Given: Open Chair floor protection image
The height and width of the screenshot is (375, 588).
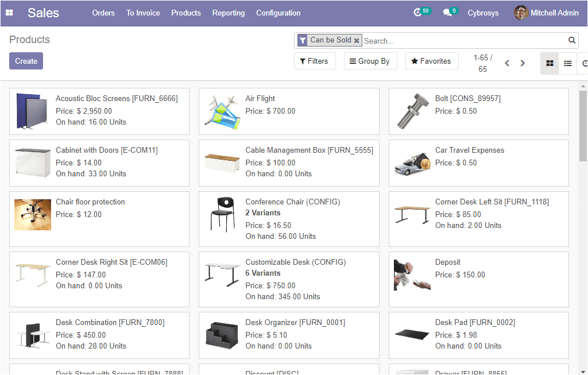Looking at the screenshot, I should click(33, 215).
